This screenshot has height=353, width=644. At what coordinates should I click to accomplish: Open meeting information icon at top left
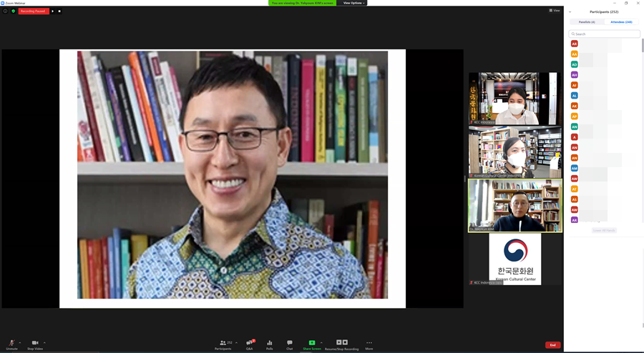click(5, 11)
